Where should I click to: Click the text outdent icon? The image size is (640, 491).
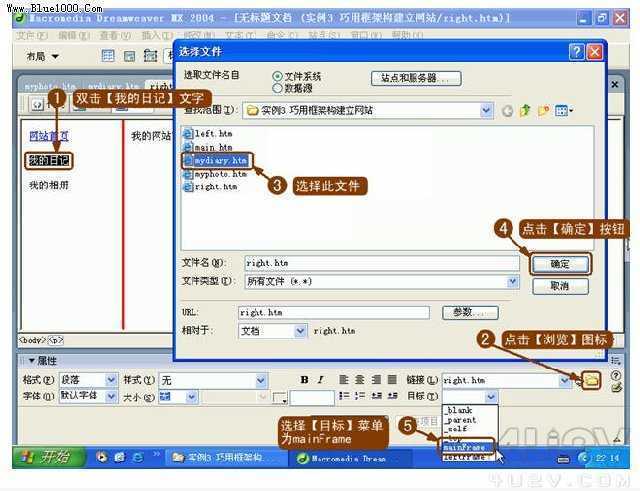pyautogui.click(x=376, y=395)
